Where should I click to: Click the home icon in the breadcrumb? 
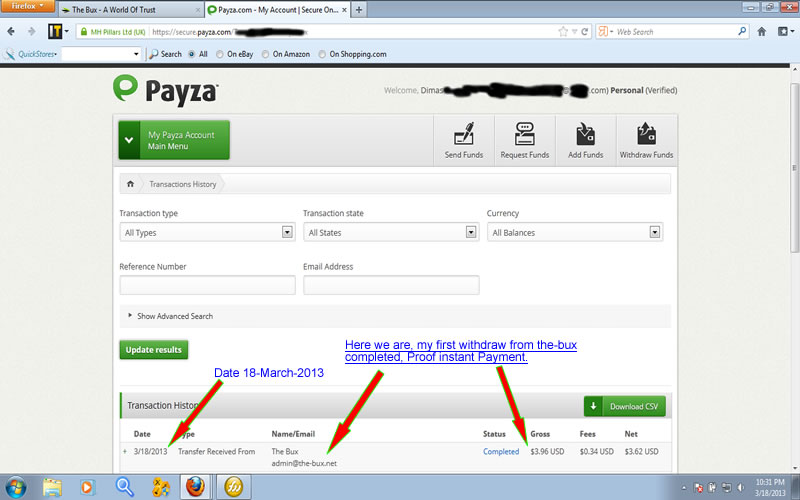pos(130,184)
